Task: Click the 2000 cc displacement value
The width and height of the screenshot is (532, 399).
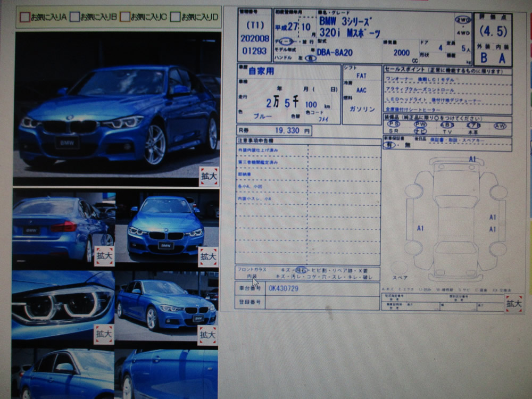Action: coord(402,53)
